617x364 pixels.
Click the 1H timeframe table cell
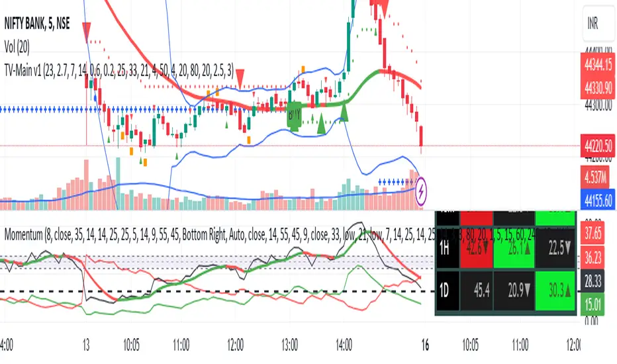point(448,248)
